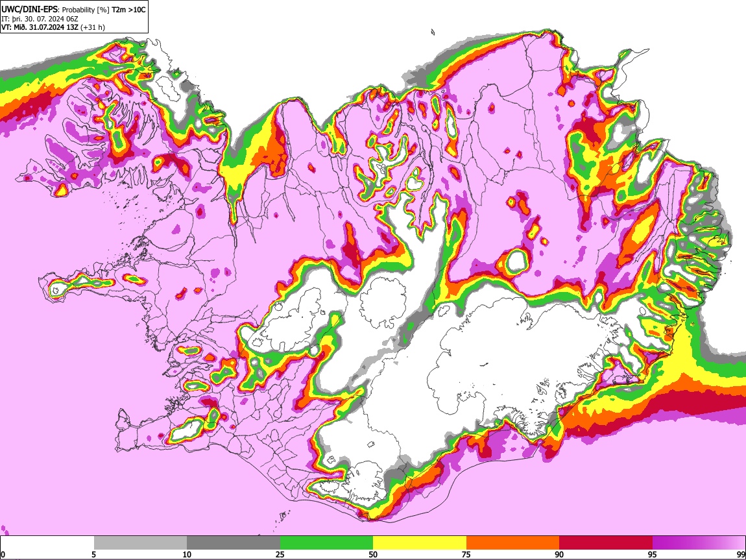The image size is (746, 560).
Task: Click the legend value label '50'
Action: pos(373,555)
